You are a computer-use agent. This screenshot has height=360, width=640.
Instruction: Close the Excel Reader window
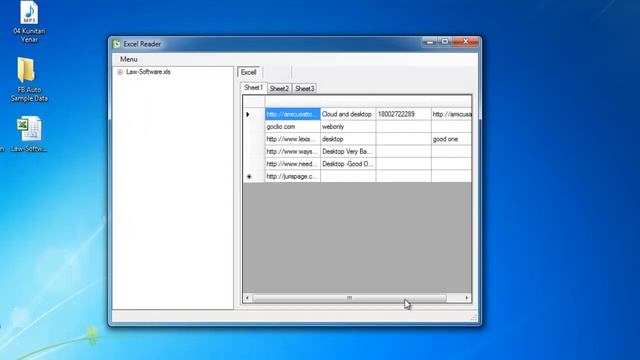click(465, 42)
